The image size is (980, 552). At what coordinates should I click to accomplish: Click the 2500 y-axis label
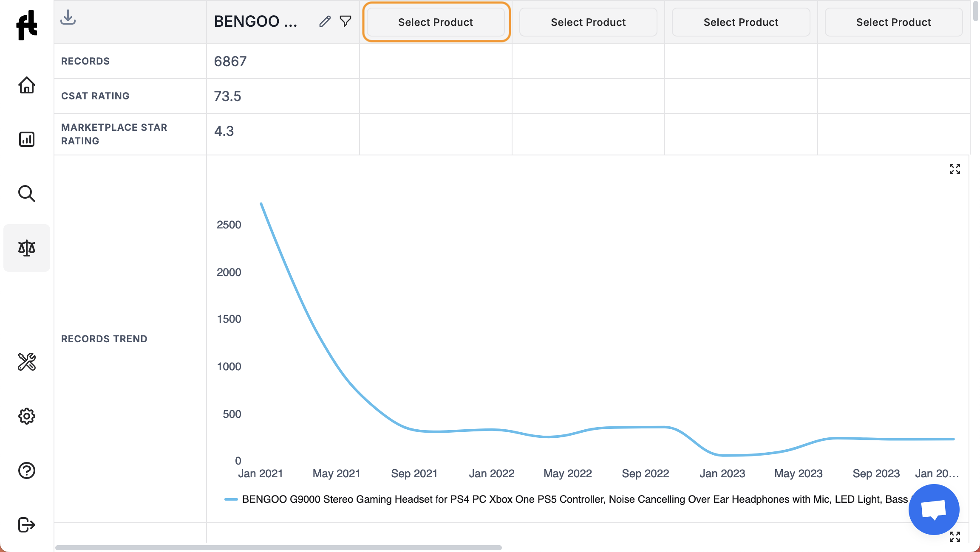pyautogui.click(x=229, y=225)
